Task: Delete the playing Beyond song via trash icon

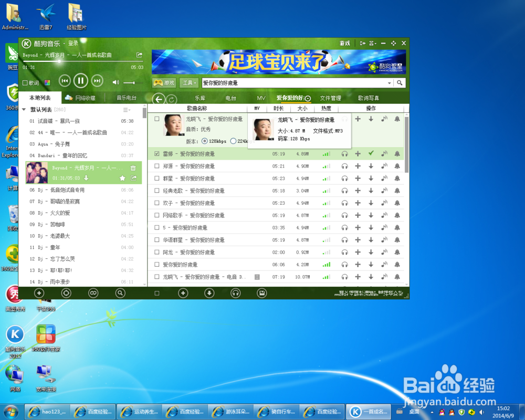Action: coord(133,168)
